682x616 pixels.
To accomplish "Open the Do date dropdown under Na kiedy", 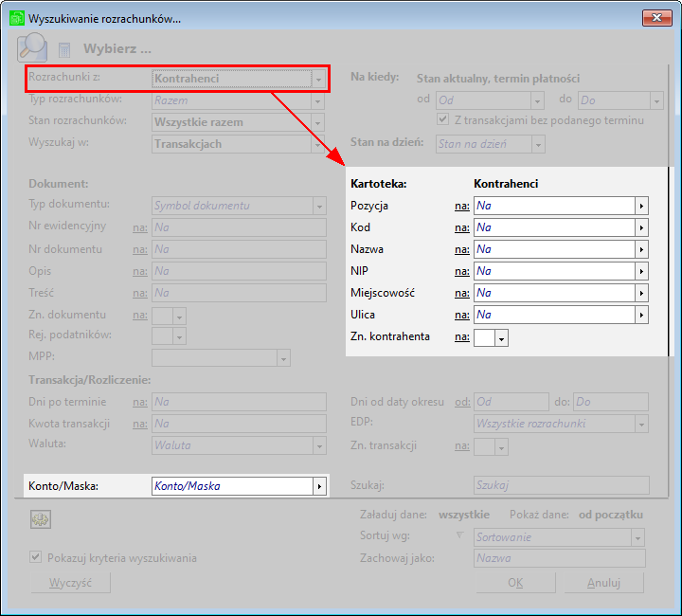I will [x=656, y=100].
